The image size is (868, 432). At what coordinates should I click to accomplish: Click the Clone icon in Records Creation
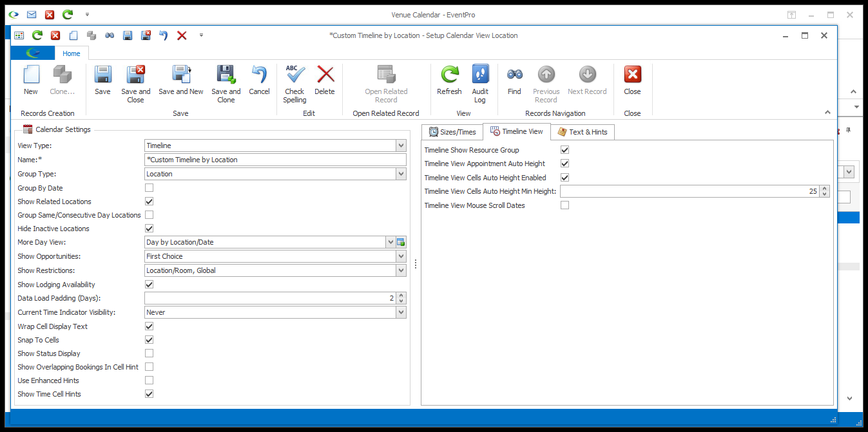coord(63,75)
